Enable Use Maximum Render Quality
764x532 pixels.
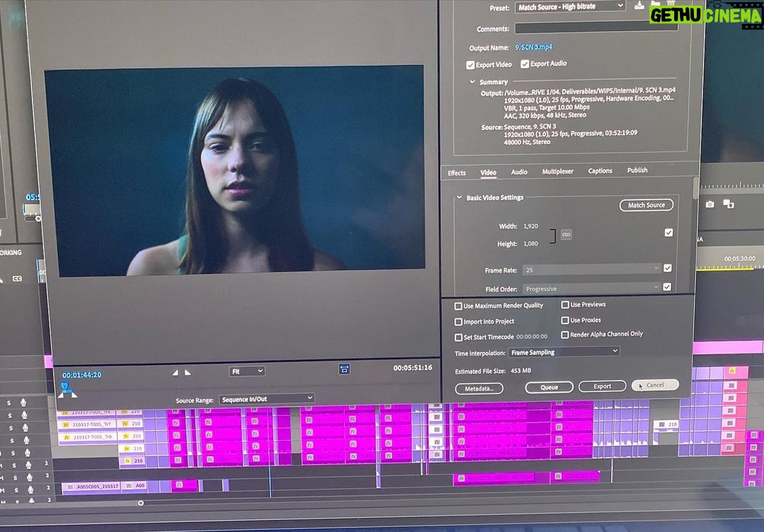pyautogui.click(x=458, y=306)
